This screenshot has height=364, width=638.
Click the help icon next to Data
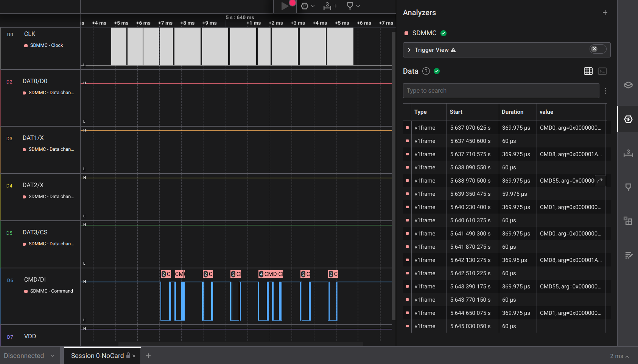click(426, 71)
